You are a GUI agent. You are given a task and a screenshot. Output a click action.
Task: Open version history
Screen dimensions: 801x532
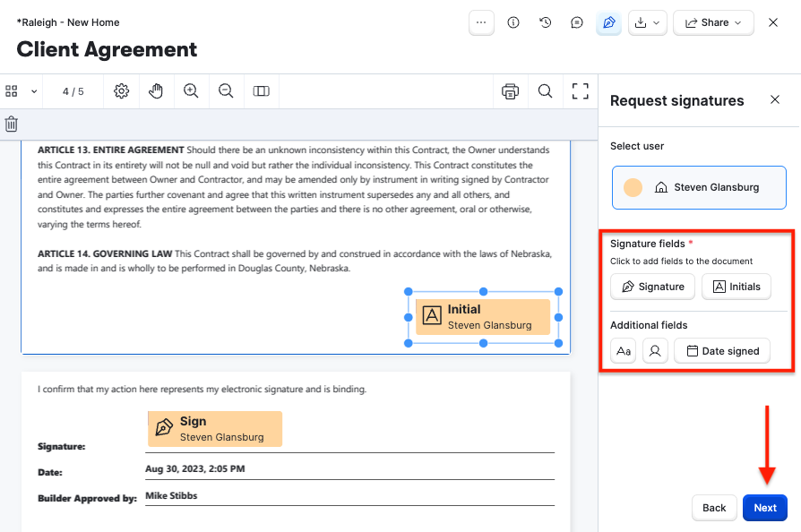tap(545, 22)
